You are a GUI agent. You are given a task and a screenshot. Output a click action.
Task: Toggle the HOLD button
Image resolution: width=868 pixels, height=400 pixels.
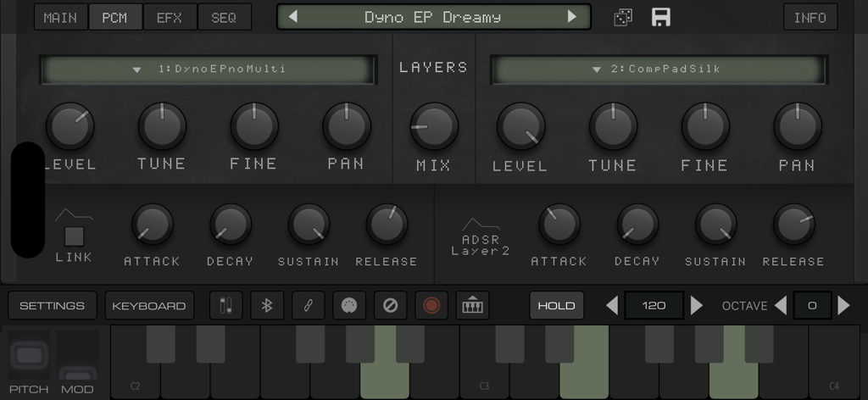[x=556, y=306]
